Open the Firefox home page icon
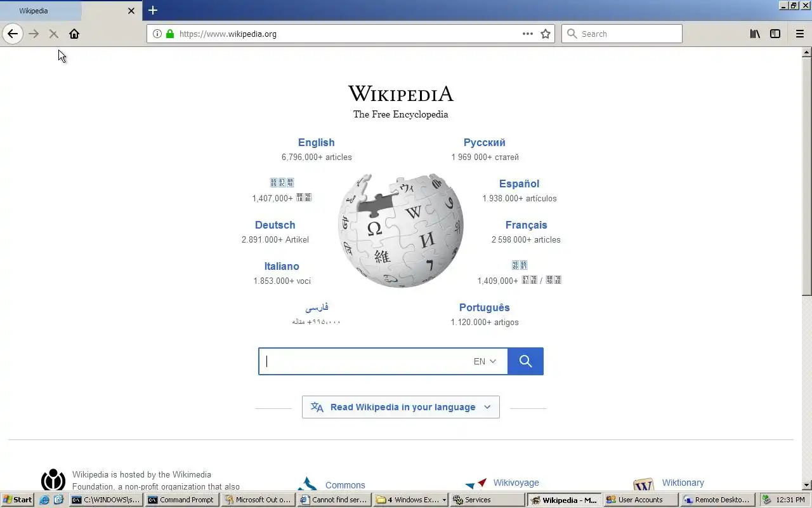812x508 pixels. (74, 34)
